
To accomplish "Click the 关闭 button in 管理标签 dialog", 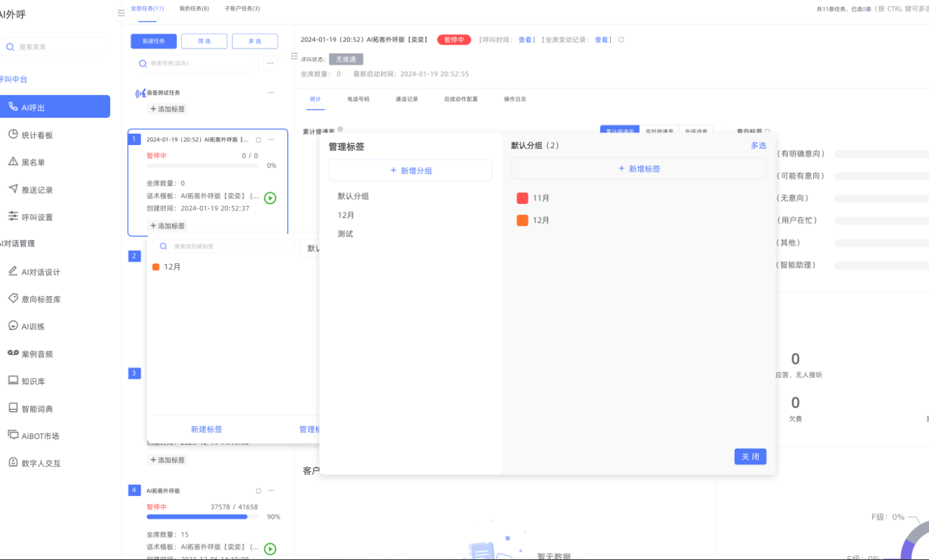I will [750, 456].
